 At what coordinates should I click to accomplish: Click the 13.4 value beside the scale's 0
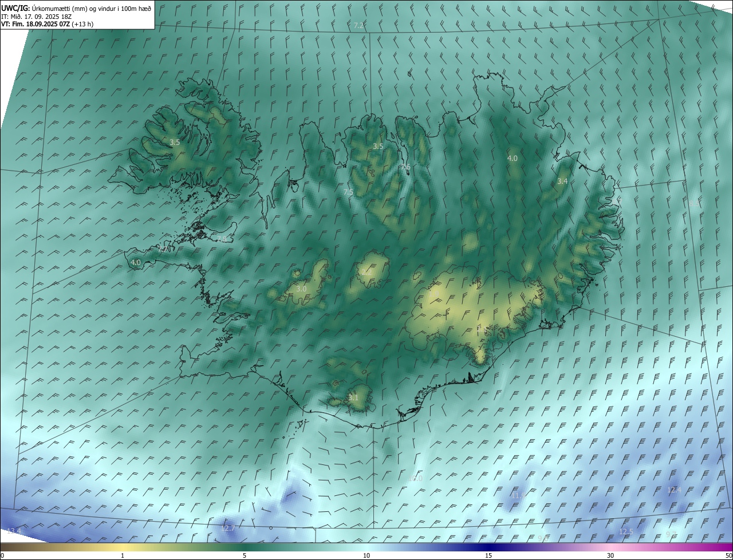[14, 531]
